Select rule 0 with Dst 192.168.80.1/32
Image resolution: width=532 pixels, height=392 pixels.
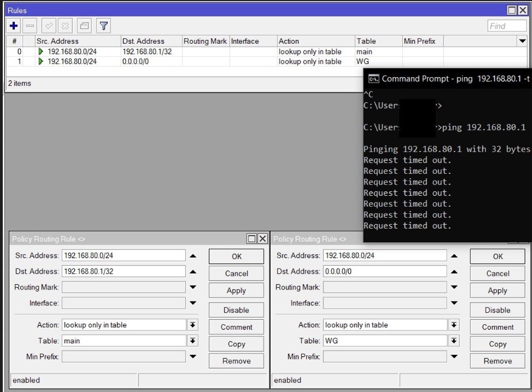click(x=266, y=51)
